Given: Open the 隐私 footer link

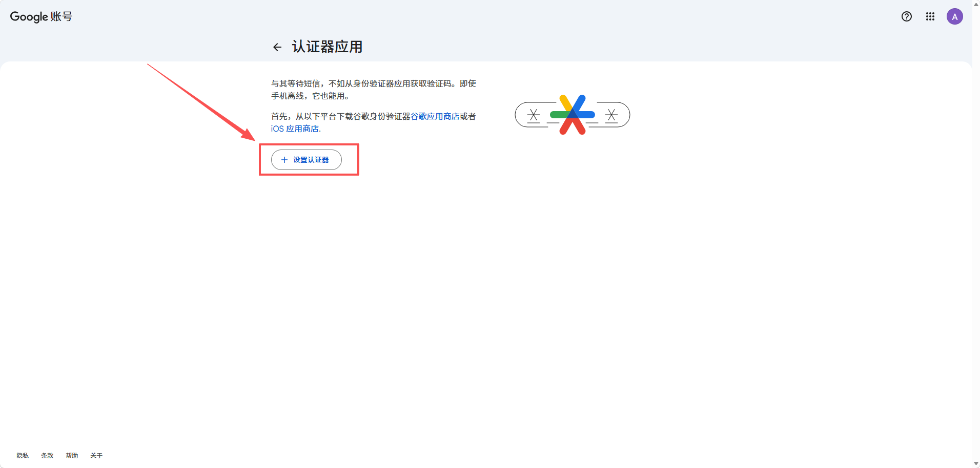Looking at the screenshot, I should 23,455.
